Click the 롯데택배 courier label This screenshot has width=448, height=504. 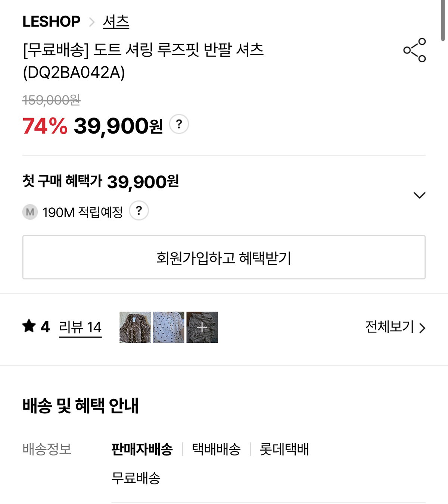pos(284,449)
